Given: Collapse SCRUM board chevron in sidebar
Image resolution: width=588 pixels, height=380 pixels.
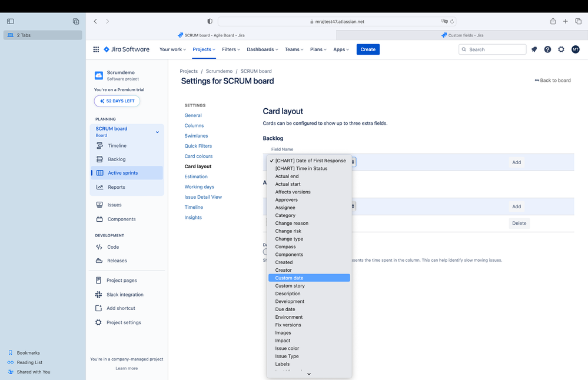Looking at the screenshot, I should [x=157, y=132].
